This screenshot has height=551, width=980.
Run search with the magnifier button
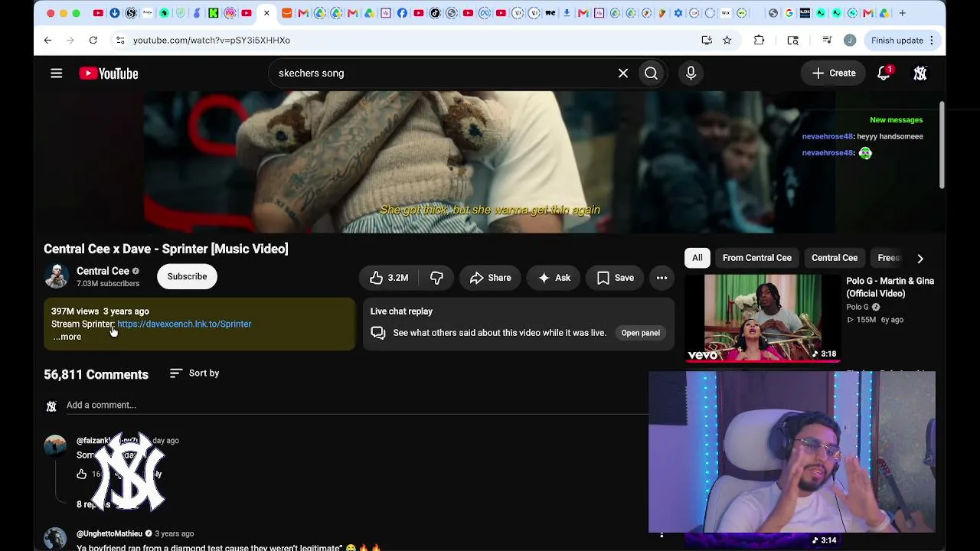[651, 73]
